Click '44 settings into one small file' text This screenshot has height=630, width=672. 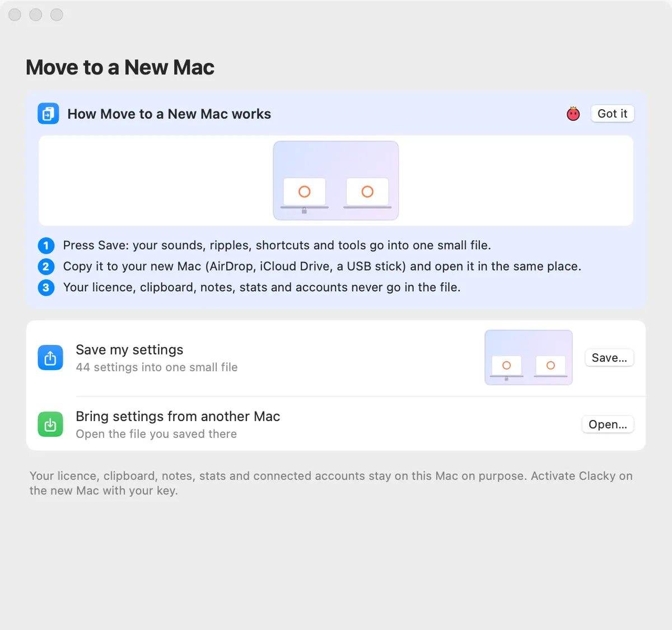(x=157, y=367)
